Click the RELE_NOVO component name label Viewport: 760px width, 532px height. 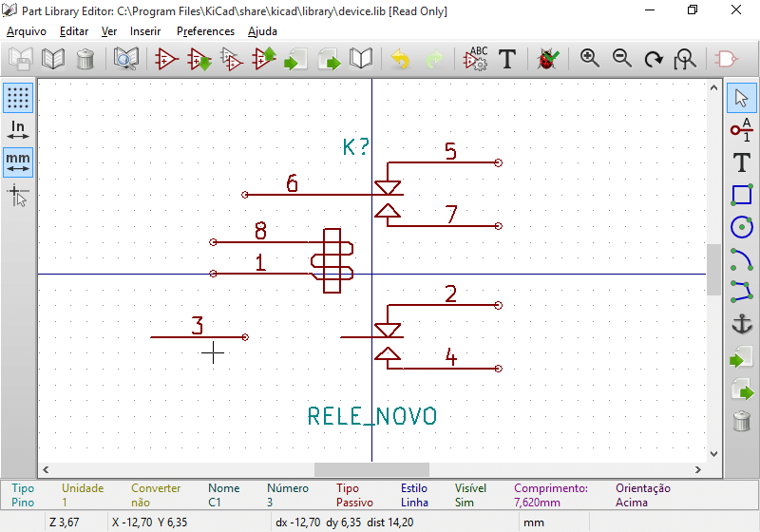[x=372, y=416]
